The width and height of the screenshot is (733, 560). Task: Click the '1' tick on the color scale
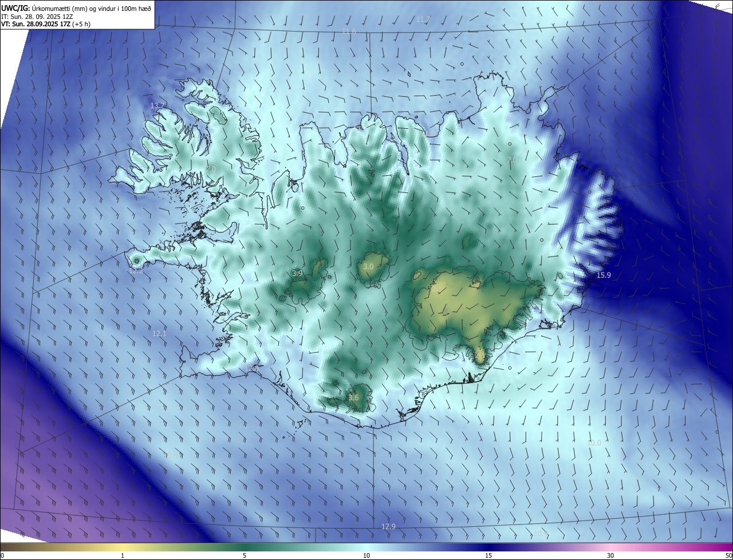123,555
